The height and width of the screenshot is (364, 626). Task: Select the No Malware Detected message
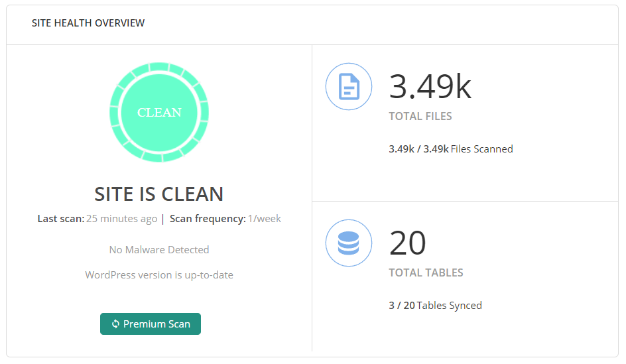[159, 250]
